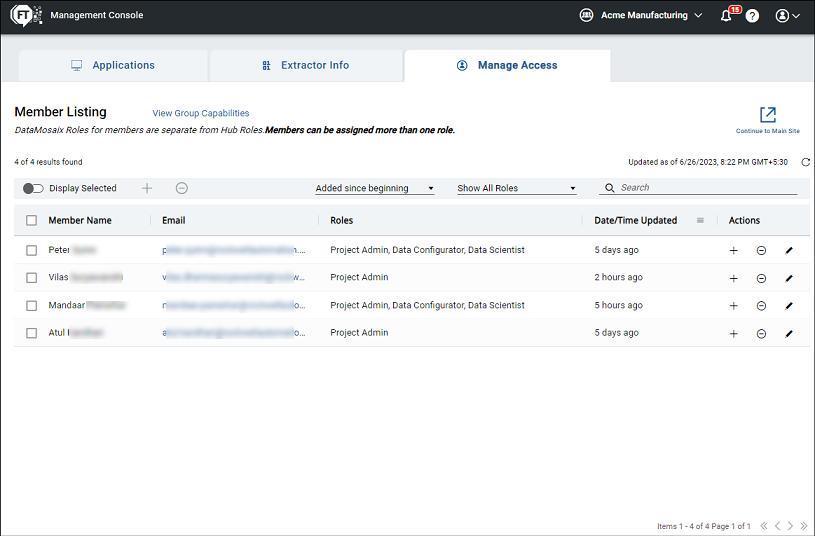The width and height of the screenshot is (815, 536).
Task: Remove a role from Atul
Action: 761,334
